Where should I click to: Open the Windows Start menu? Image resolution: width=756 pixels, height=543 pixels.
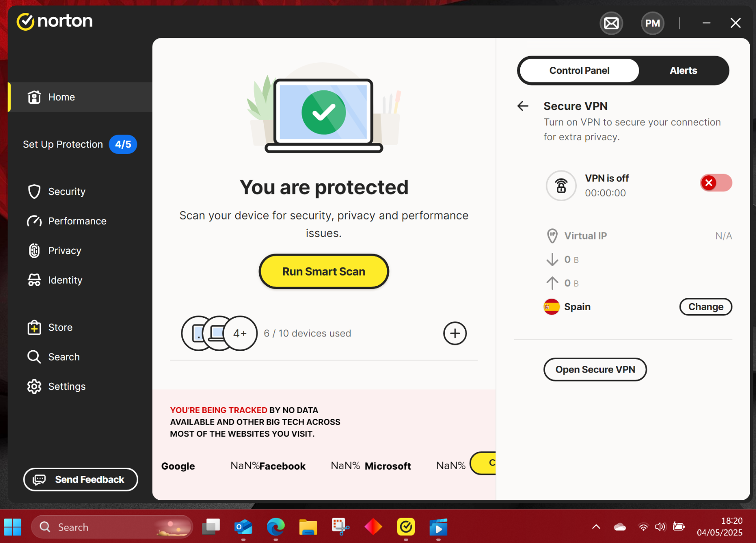(12, 527)
